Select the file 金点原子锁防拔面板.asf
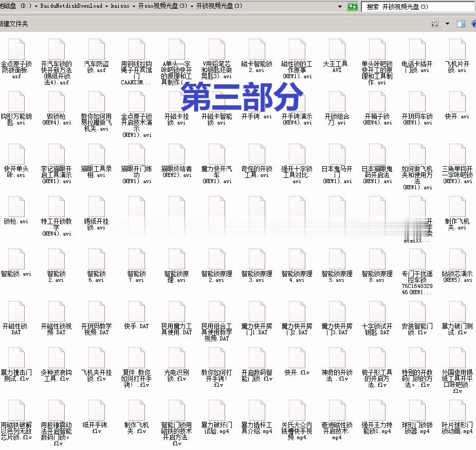The image size is (476, 450). tap(16, 59)
